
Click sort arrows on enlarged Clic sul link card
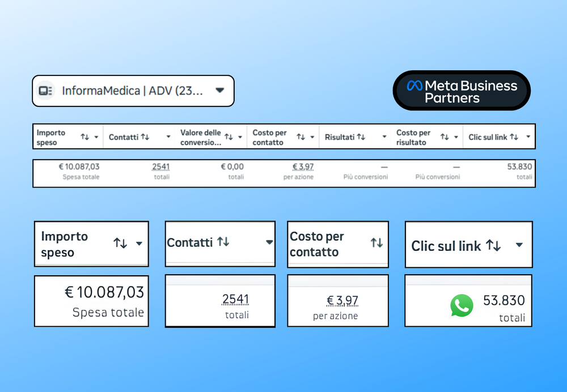pyautogui.click(x=494, y=245)
